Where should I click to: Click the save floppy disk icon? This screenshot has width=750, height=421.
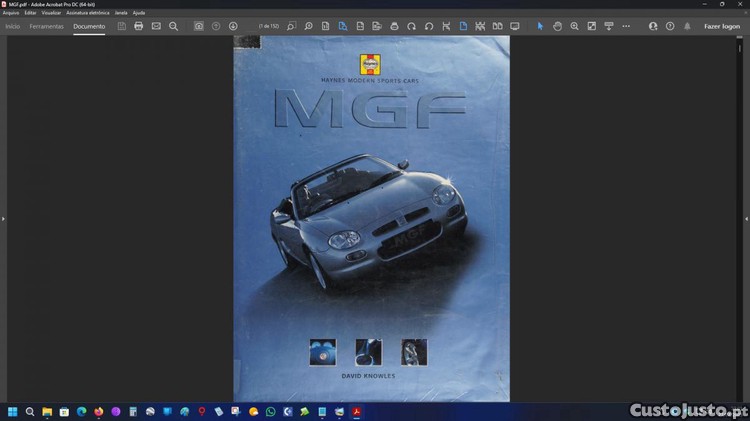point(122,26)
